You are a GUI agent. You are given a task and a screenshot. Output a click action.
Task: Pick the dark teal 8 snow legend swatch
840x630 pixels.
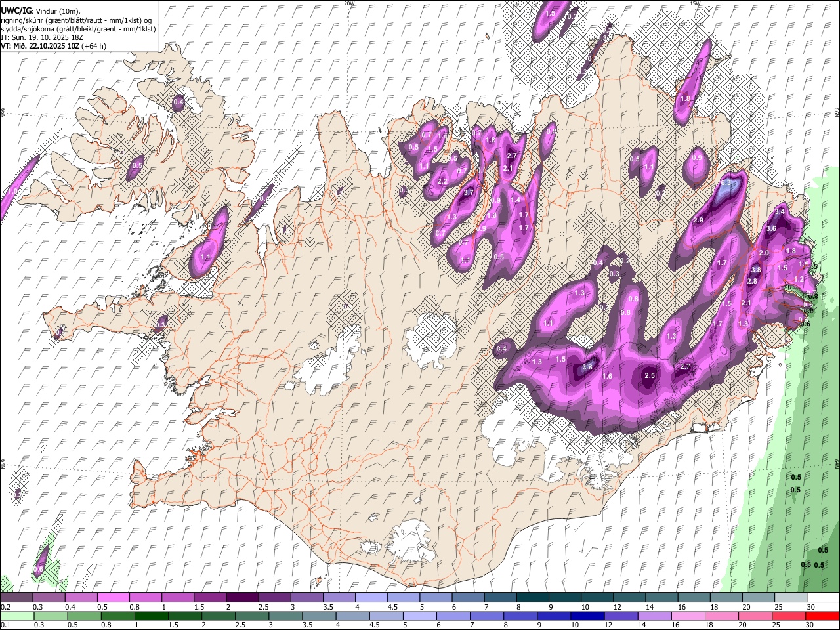click(532, 597)
